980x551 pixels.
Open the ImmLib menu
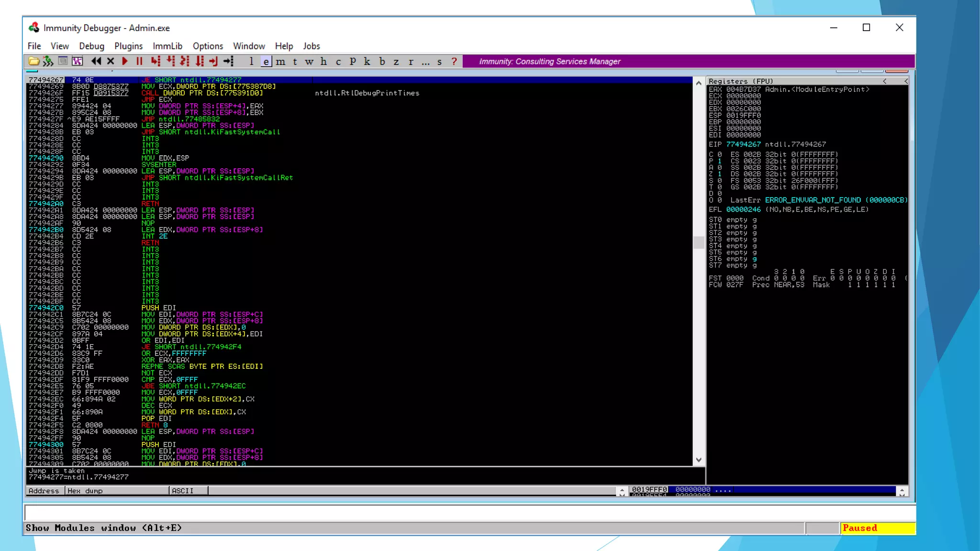167,46
